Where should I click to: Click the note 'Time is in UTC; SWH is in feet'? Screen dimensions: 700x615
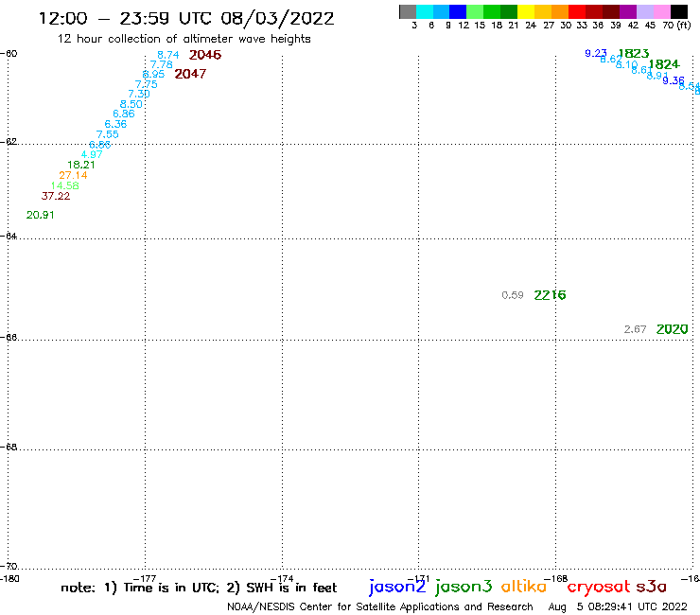tap(199, 588)
